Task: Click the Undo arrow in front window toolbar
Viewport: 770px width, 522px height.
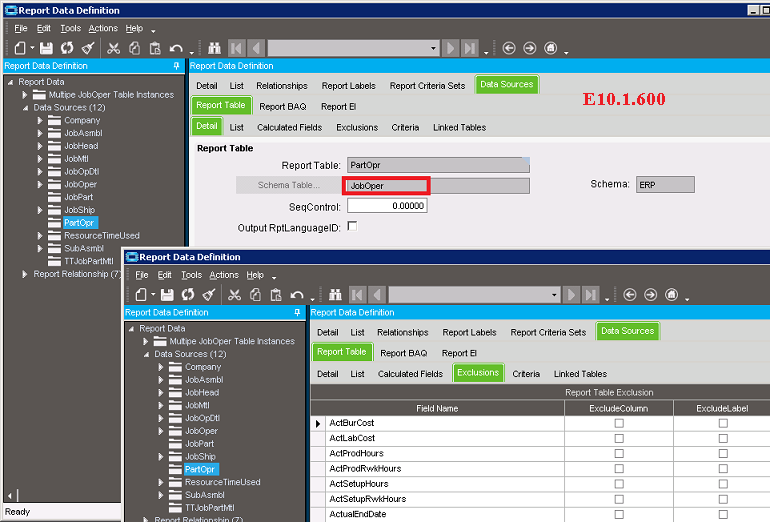Action: [x=297, y=295]
